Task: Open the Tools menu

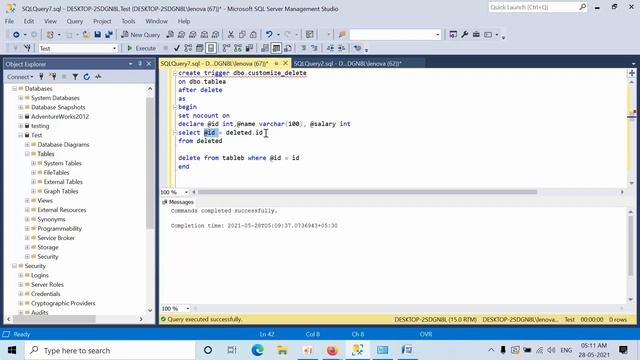Action: [x=128, y=21]
